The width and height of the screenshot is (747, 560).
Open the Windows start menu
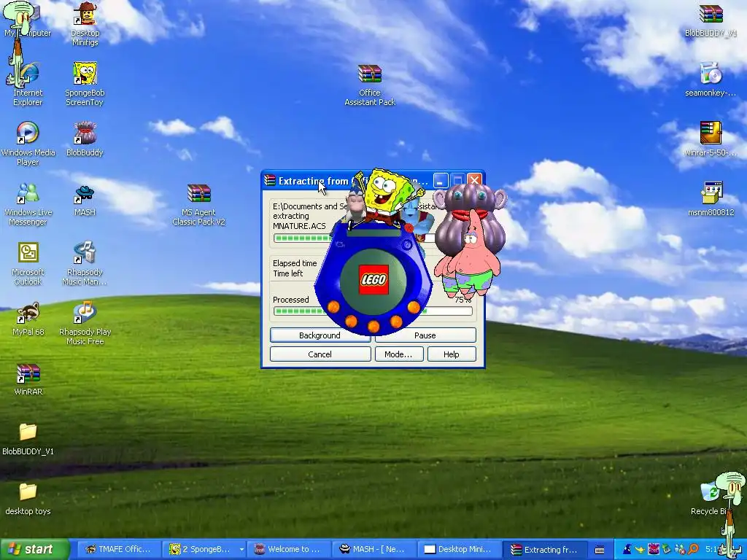[x=34, y=549]
